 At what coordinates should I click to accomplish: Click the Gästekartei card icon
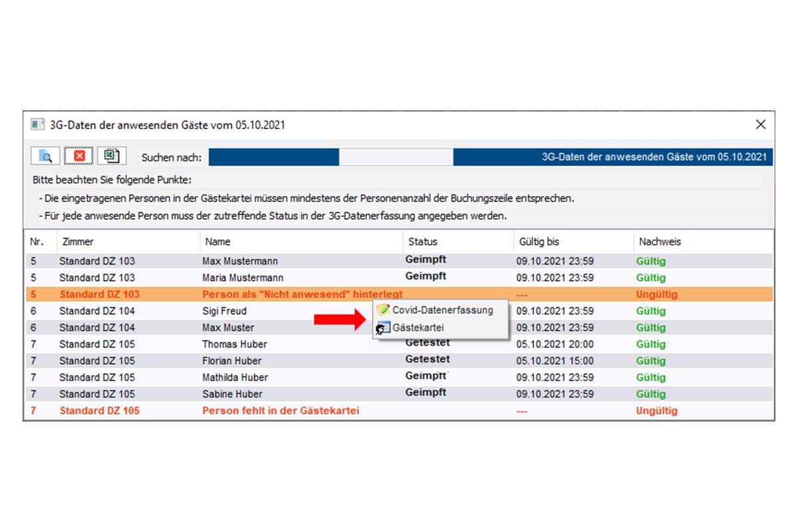(x=383, y=328)
